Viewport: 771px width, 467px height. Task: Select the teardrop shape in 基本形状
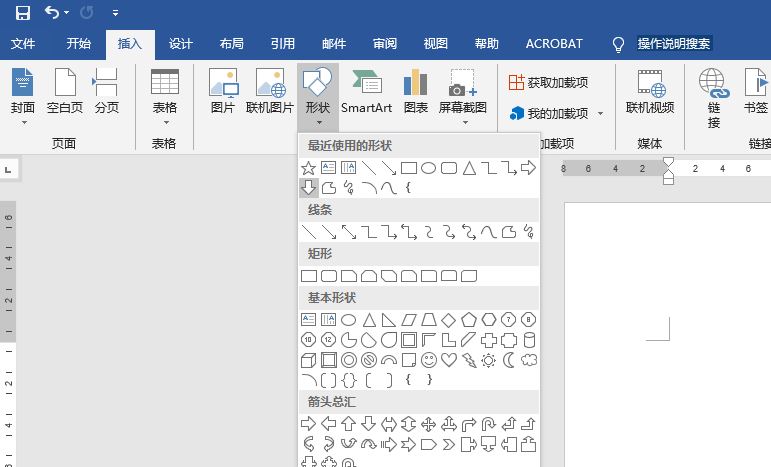tap(388, 340)
